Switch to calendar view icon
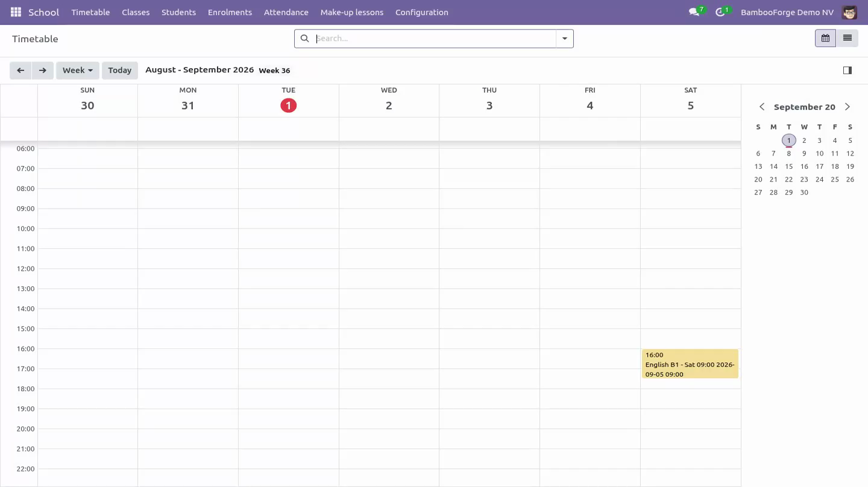This screenshot has height=487, width=868. (x=825, y=38)
